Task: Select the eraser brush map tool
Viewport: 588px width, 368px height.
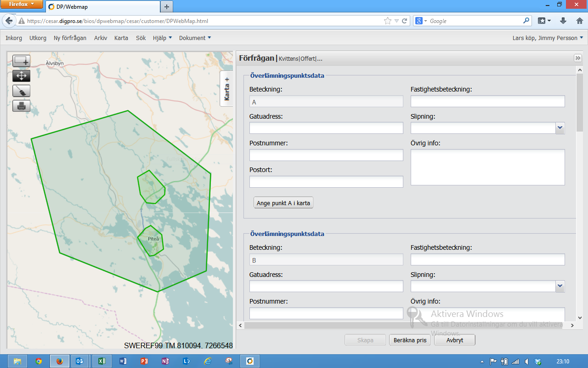Action: coord(21,91)
